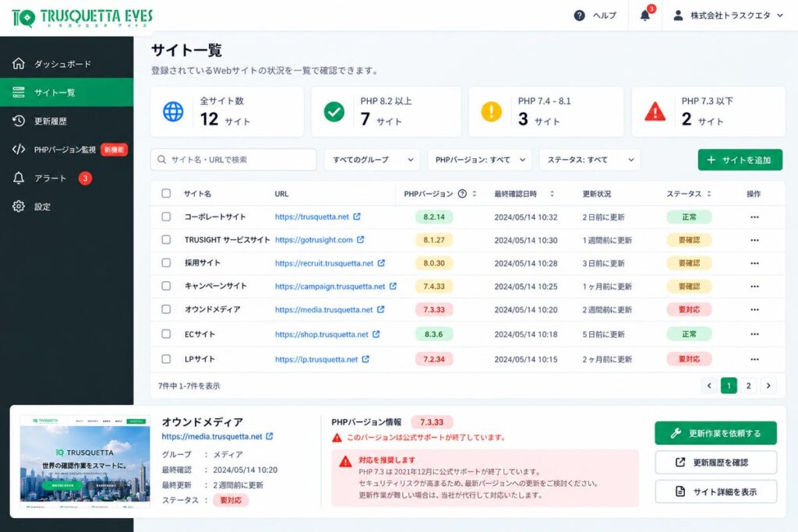Open actions menu for コーポレートサイト row

(754, 217)
